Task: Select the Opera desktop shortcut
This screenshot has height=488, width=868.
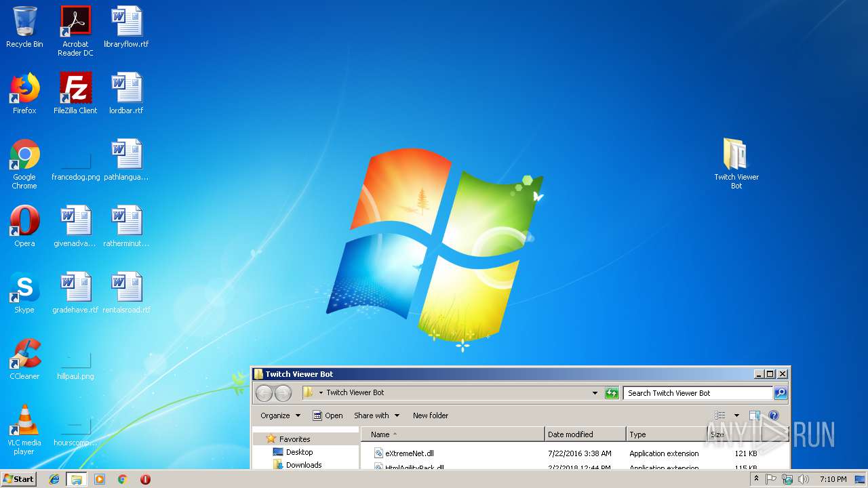Action: pos(24,226)
